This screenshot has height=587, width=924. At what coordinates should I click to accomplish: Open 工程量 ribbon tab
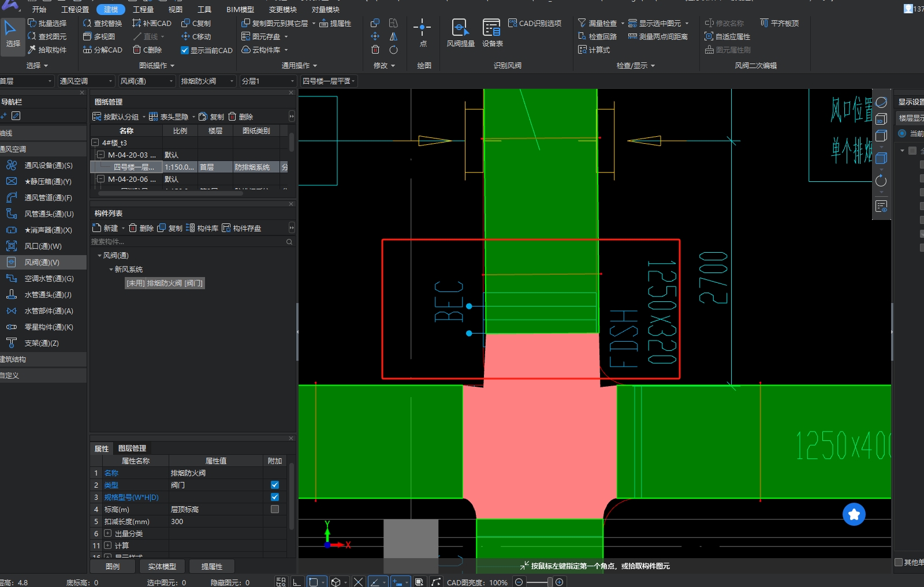tap(143, 9)
